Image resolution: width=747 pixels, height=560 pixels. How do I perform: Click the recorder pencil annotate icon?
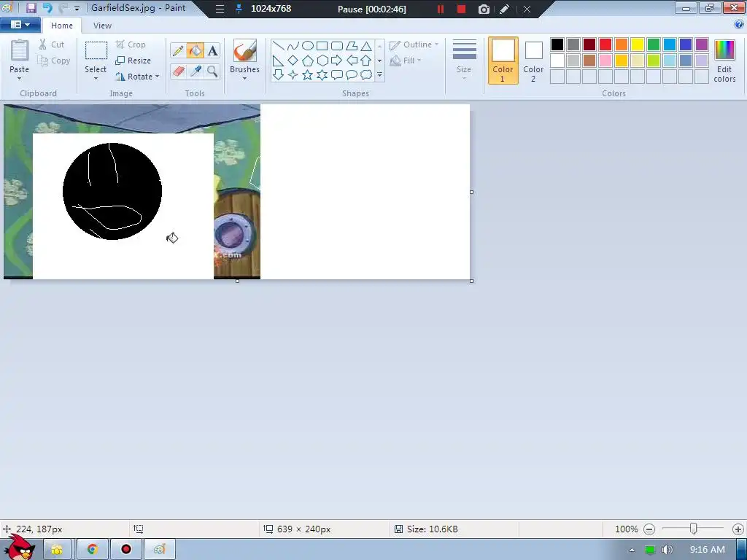click(505, 9)
